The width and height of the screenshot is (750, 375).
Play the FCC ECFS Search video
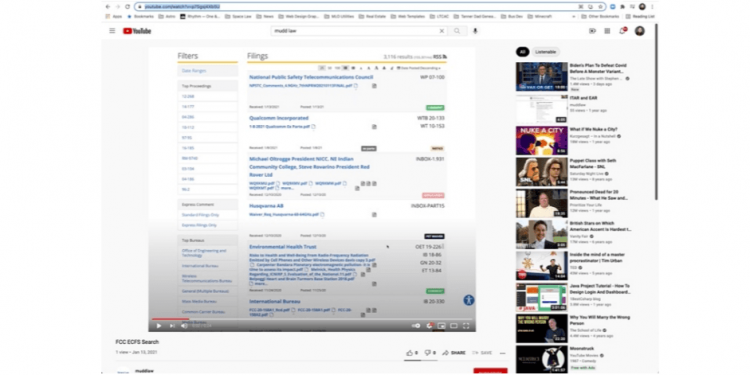159,326
